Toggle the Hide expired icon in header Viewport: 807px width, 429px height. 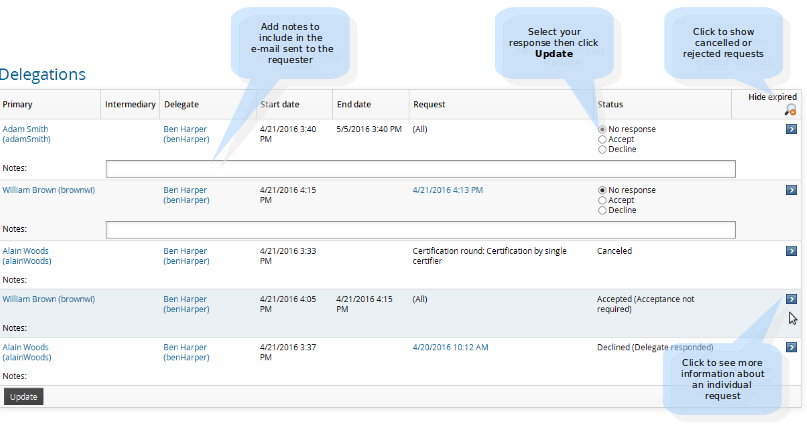(x=790, y=110)
